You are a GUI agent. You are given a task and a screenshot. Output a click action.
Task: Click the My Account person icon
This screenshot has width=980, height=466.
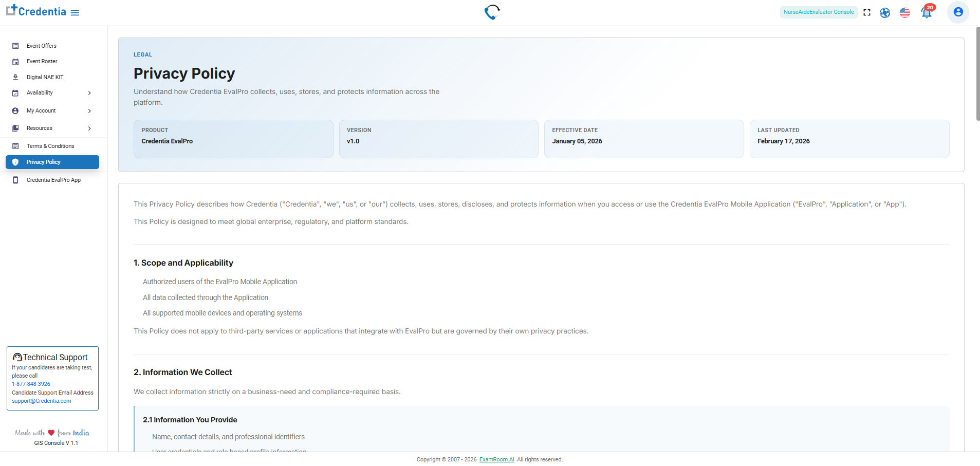click(15, 111)
